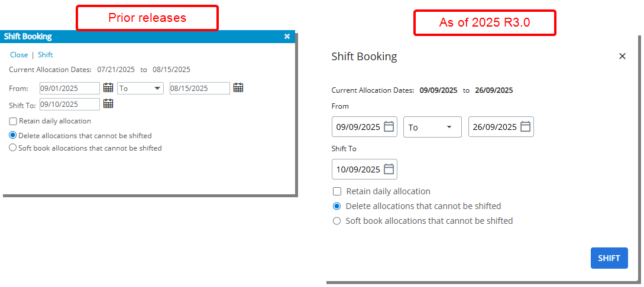Click the bold 09/09/2025 current allocation date
The image size is (644, 287).
(438, 90)
